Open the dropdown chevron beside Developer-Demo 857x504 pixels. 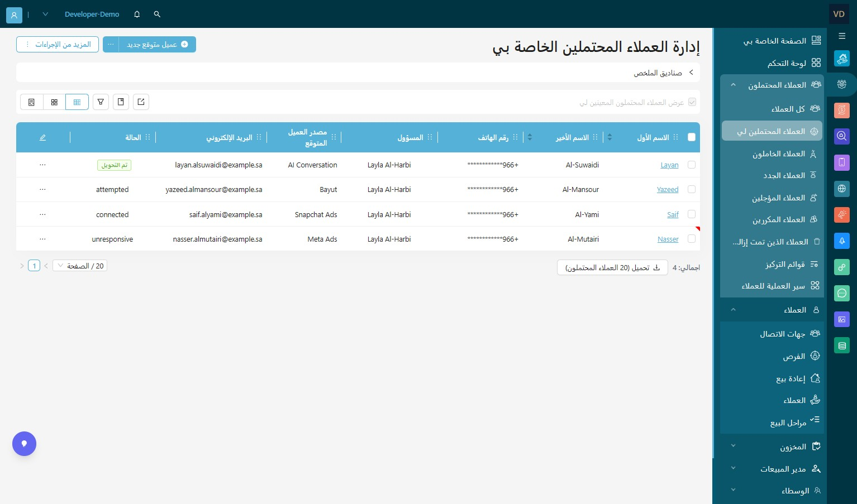45,15
